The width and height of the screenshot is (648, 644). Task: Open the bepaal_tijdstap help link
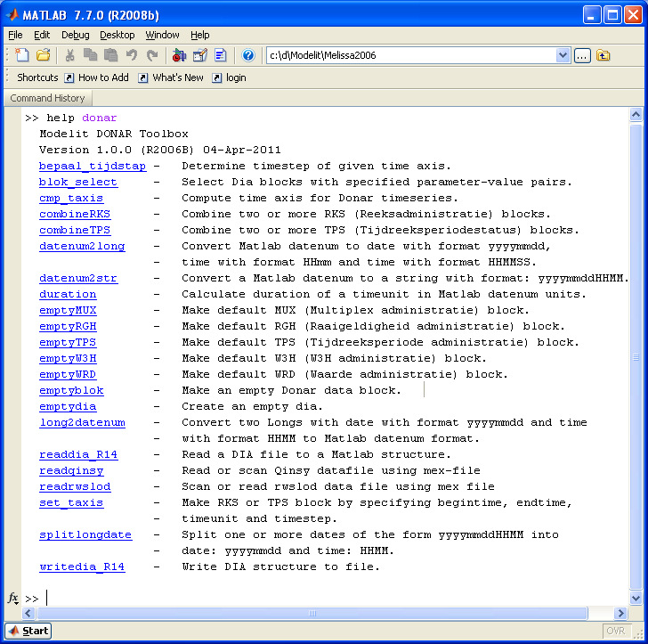[93, 166]
